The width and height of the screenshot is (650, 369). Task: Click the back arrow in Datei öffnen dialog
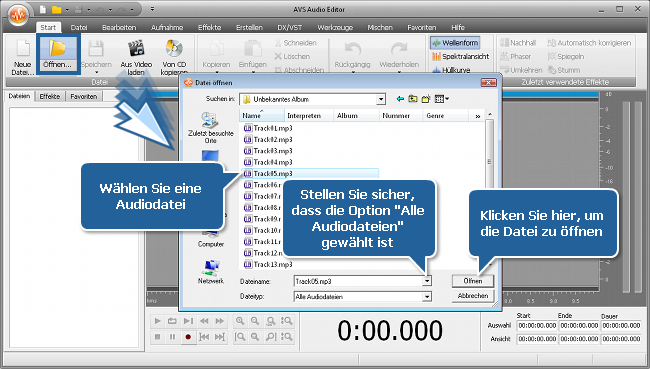400,99
